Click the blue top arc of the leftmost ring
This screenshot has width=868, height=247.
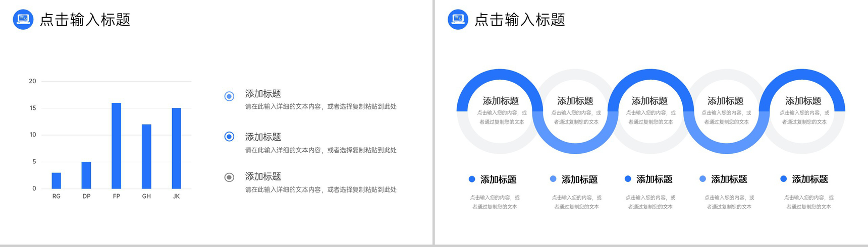coord(500,75)
